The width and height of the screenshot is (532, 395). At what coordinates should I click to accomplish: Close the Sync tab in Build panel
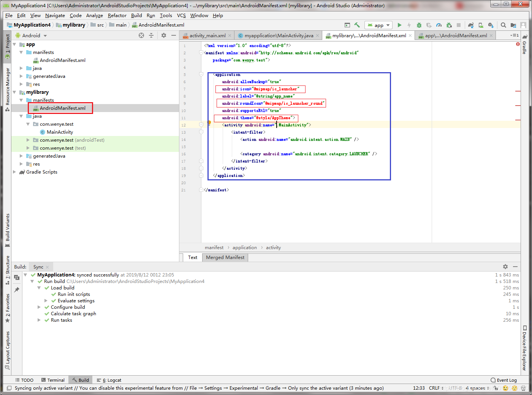47,267
